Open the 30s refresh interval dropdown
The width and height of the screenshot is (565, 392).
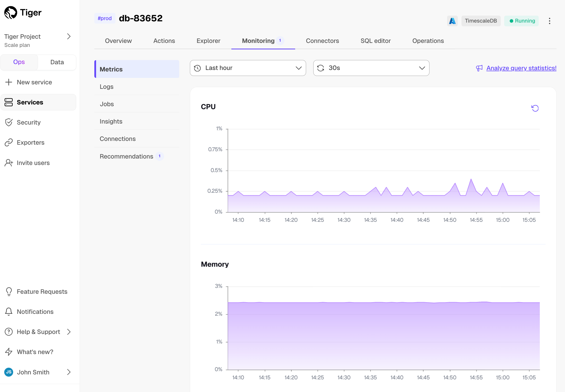371,68
